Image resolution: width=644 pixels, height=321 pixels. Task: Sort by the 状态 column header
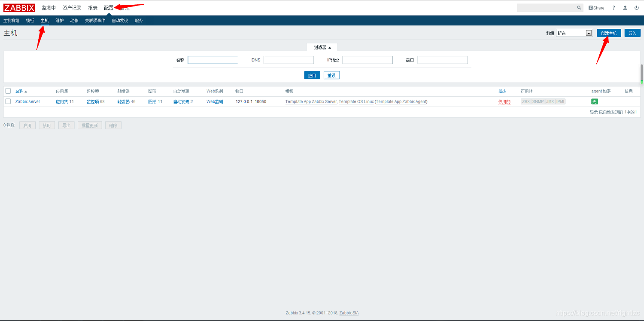pos(502,92)
